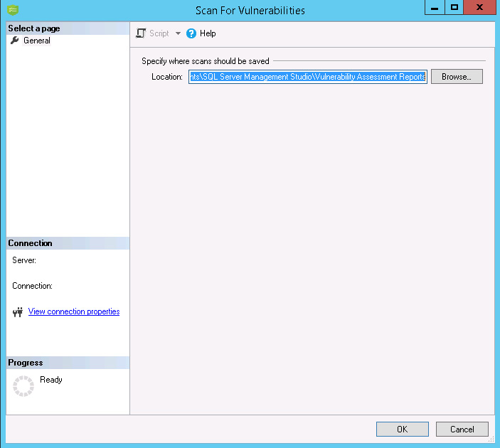
Task: Click the Specify where scans should be saved text
Action: 206,61
